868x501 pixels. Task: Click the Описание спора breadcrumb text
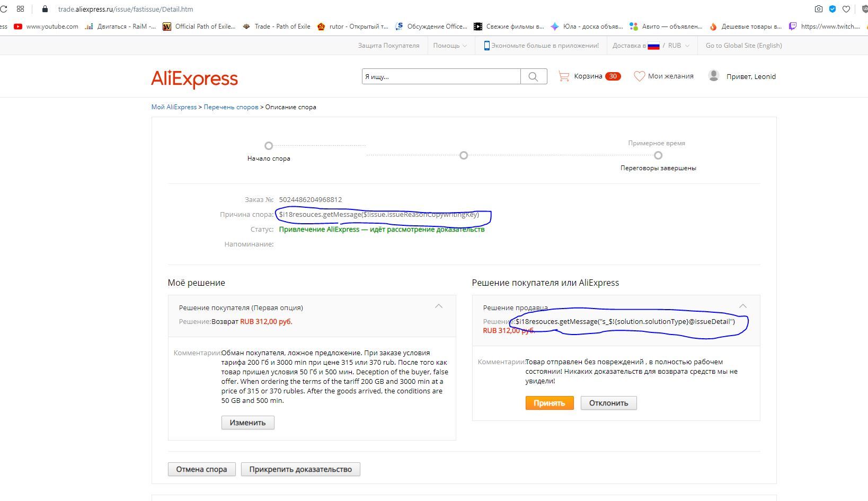click(x=290, y=107)
